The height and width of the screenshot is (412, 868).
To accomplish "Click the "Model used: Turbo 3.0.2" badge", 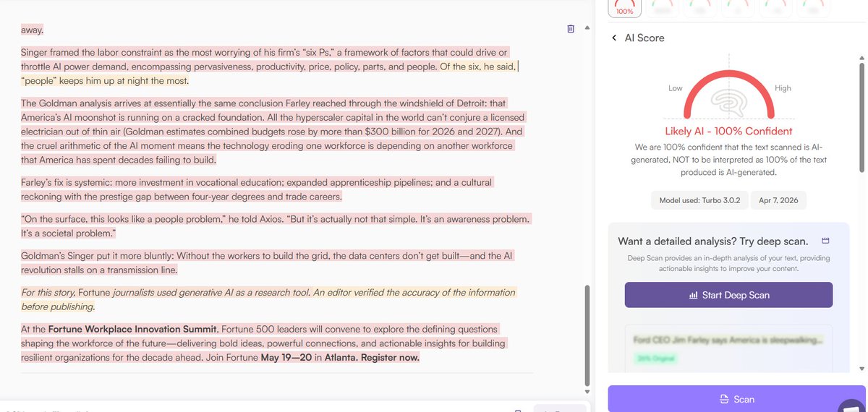I will (699, 200).
